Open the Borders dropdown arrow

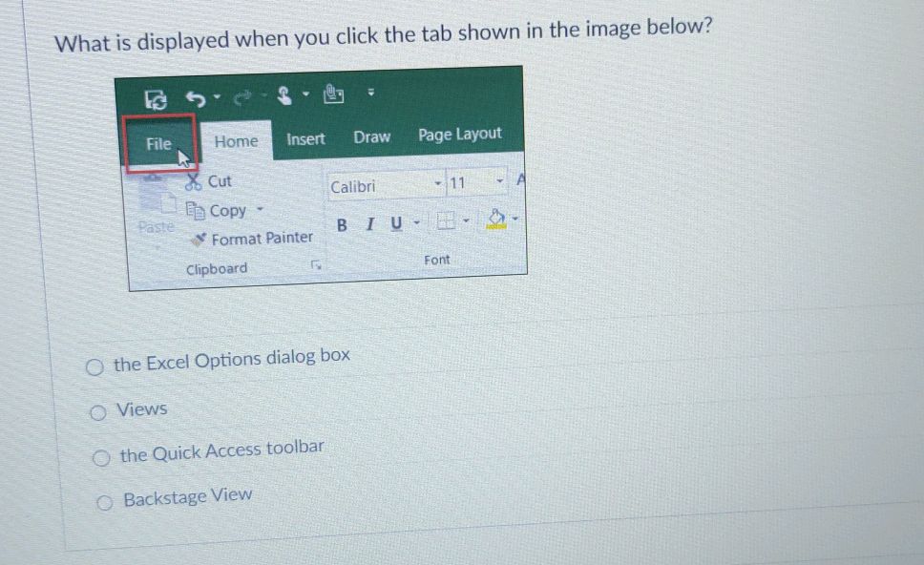pyautogui.click(x=465, y=219)
